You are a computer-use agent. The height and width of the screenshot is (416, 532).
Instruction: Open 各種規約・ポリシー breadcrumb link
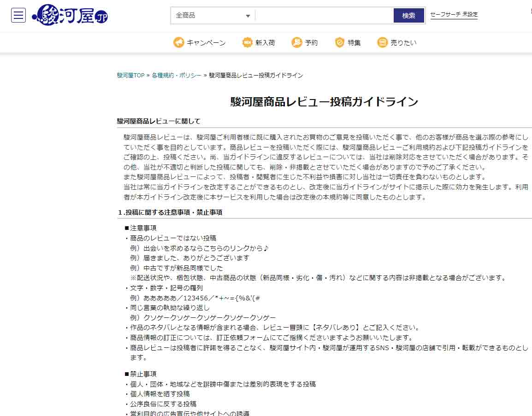pyautogui.click(x=177, y=75)
